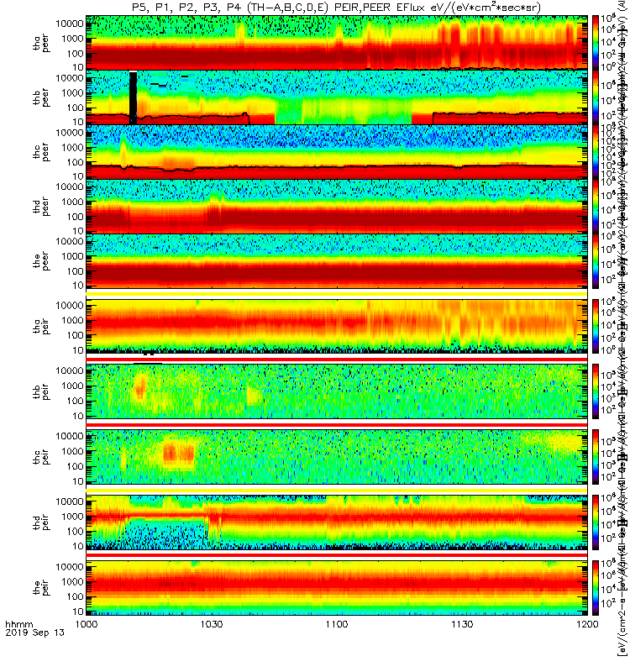
Task: Click the 10 tick of the peir axis
Action: coord(77,612)
